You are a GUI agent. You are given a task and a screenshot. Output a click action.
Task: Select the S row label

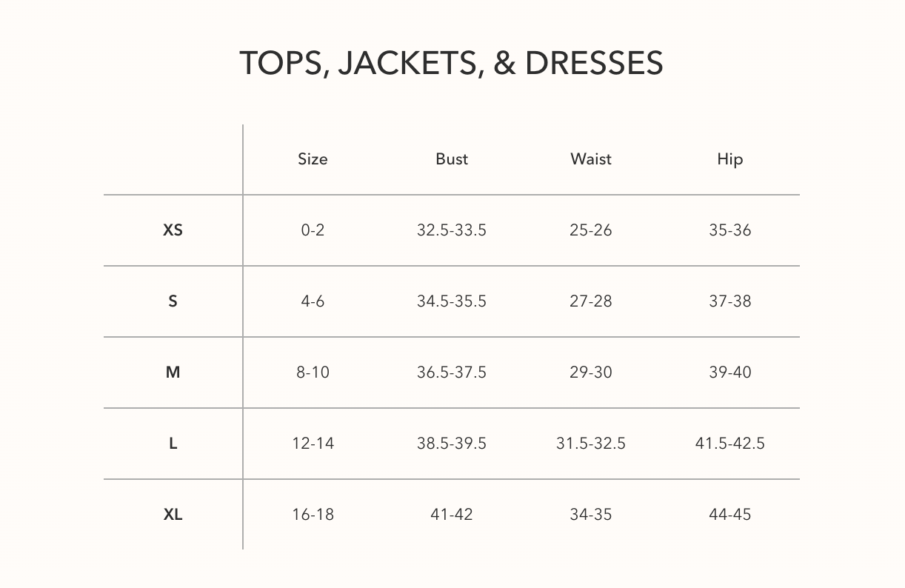[173, 301]
